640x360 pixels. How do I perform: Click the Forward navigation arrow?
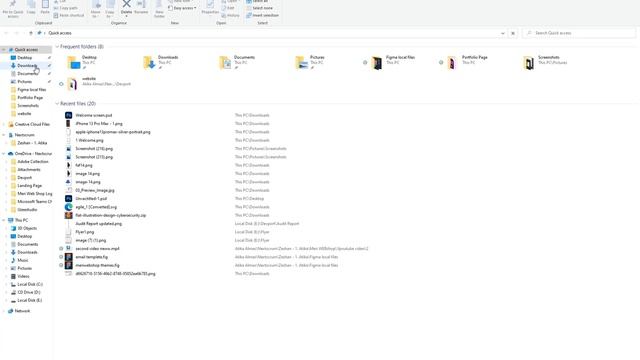(16, 33)
